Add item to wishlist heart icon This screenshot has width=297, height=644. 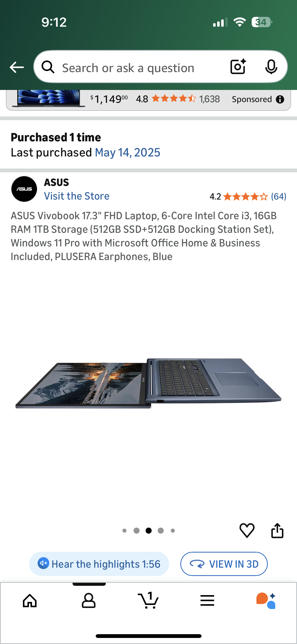(x=247, y=530)
